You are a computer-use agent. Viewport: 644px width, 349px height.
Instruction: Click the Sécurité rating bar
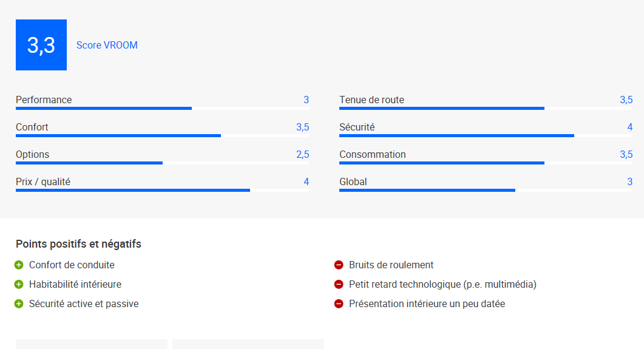tap(486, 135)
